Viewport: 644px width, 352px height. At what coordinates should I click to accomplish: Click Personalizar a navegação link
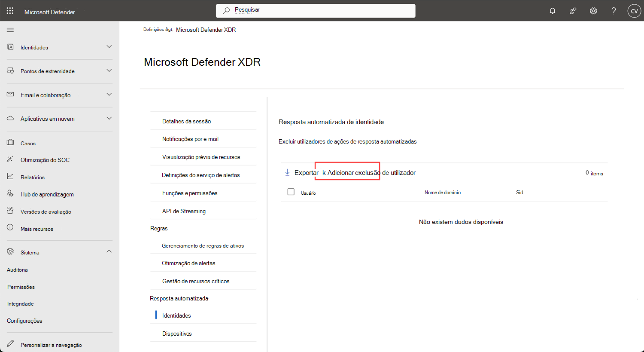coord(51,345)
